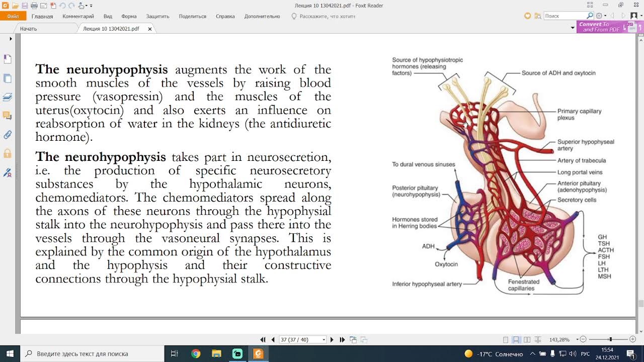Click the Undo arrow in quick toolbar

[x=62, y=6]
